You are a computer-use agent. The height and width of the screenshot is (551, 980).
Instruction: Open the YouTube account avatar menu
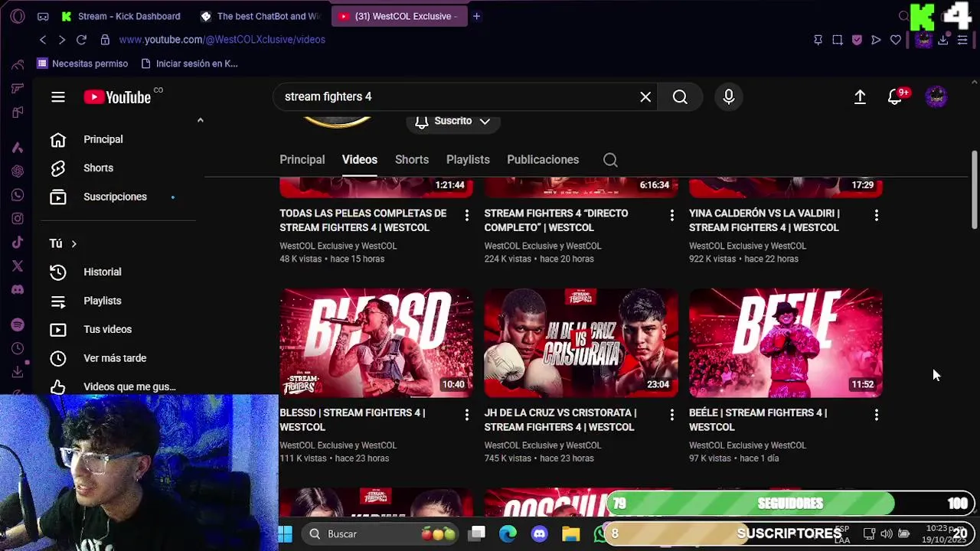[936, 96]
